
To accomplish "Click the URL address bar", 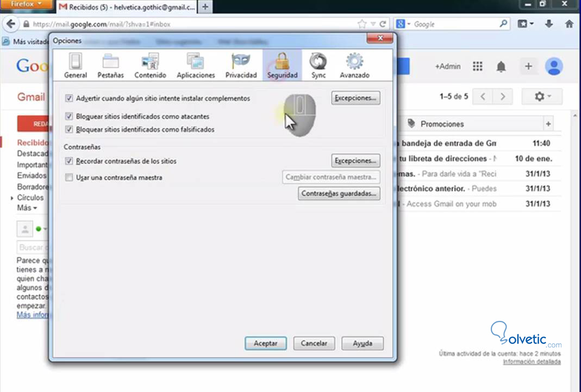I will [189, 24].
